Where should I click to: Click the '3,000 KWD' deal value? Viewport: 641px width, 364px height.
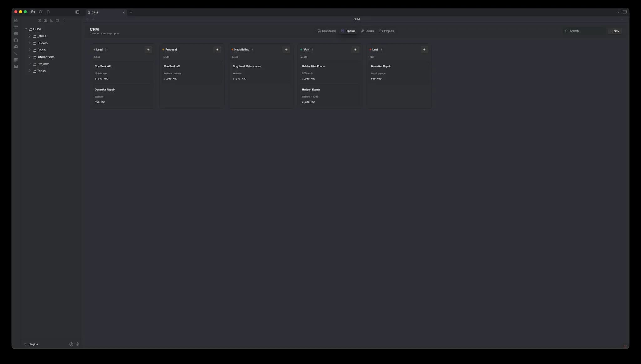coord(101,78)
